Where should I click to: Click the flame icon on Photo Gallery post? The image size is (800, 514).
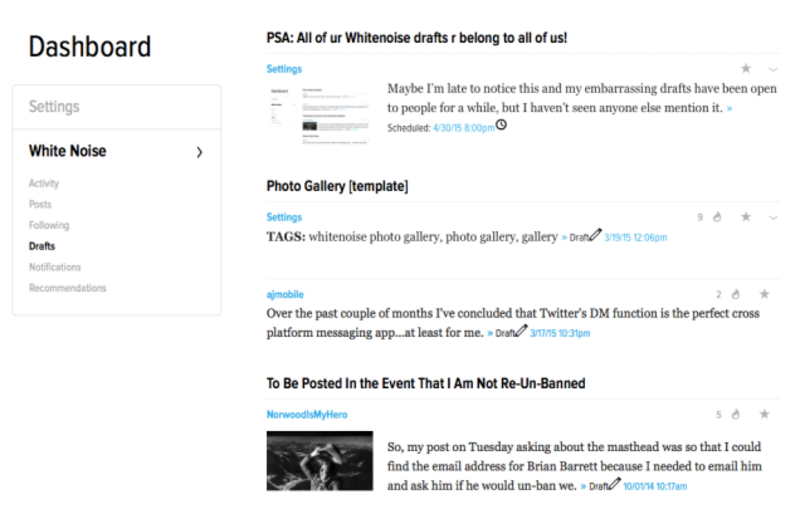[x=716, y=217]
